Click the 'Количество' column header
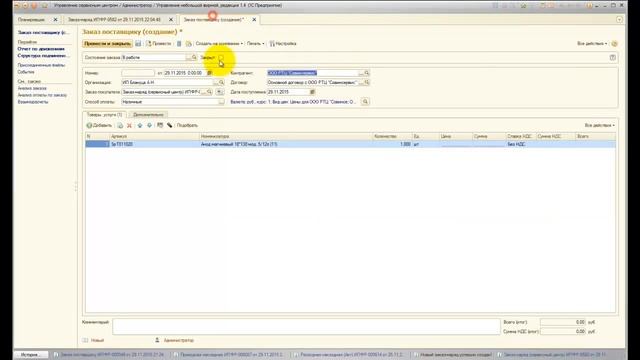The width and height of the screenshot is (640, 360). [392, 136]
